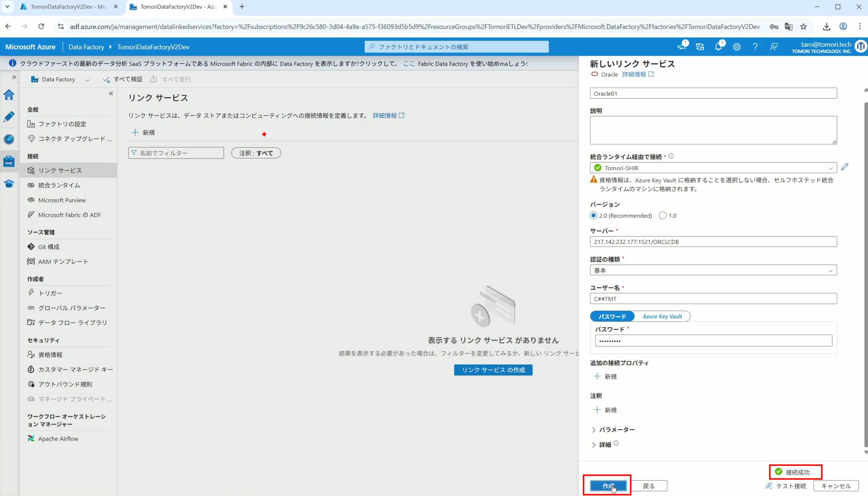
Task: Open the integration runtime Tomori-SHIR dropdown
Action: [713, 168]
